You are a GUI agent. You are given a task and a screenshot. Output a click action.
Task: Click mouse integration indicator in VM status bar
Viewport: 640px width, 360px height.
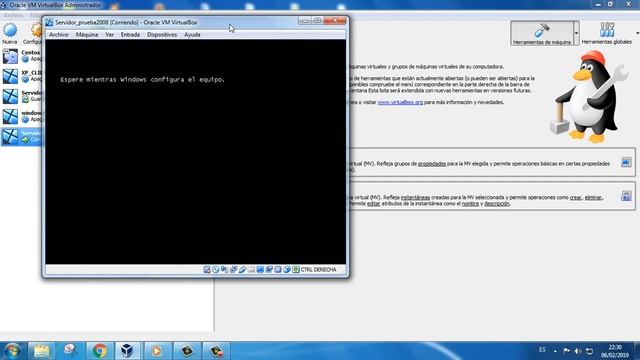287,269
